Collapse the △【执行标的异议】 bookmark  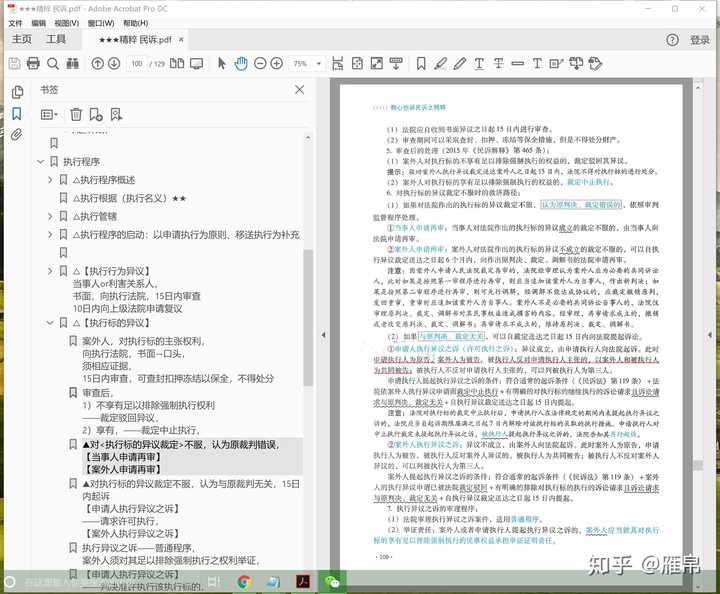(50, 323)
